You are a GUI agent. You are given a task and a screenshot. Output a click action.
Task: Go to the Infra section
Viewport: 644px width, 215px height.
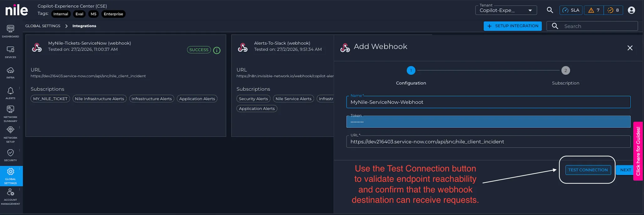click(10, 73)
